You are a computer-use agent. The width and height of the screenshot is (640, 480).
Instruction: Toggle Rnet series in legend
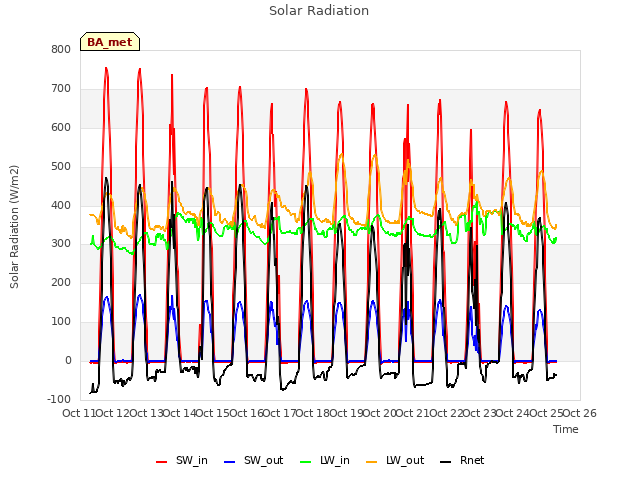(x=462, y=460)
